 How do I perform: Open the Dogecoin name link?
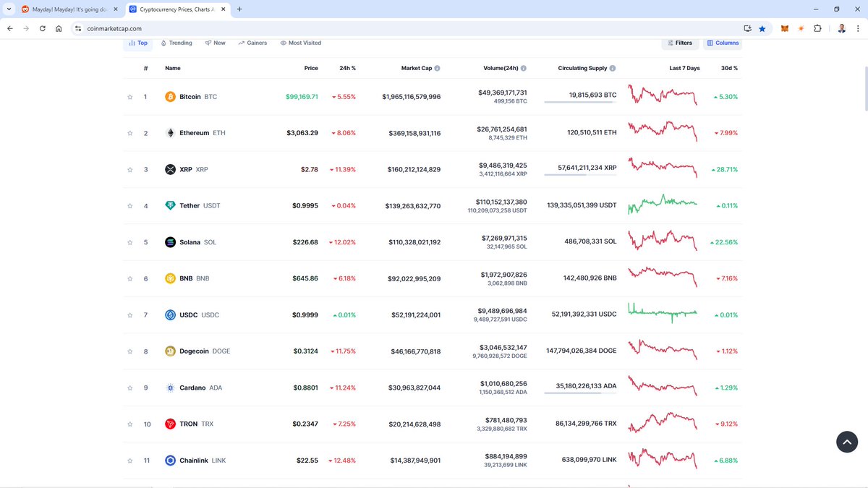tap(194, 351)
